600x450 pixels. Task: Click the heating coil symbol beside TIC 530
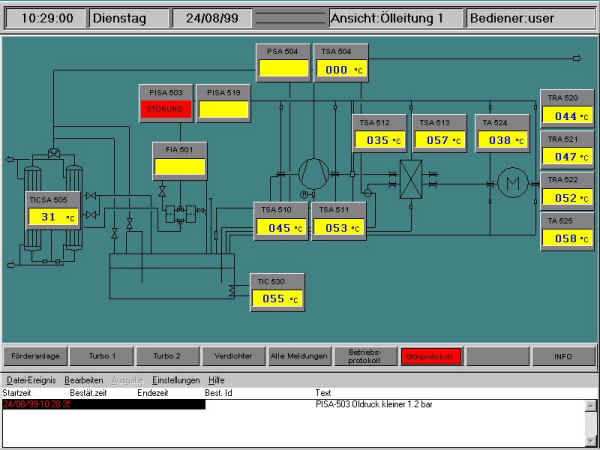tap(232, 291)
